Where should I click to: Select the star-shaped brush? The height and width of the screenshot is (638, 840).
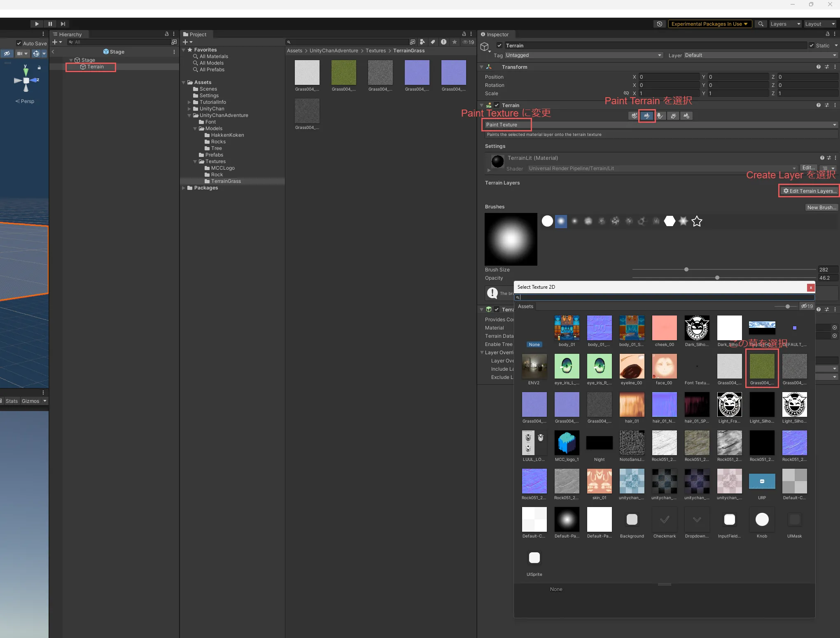pos(697,222)
